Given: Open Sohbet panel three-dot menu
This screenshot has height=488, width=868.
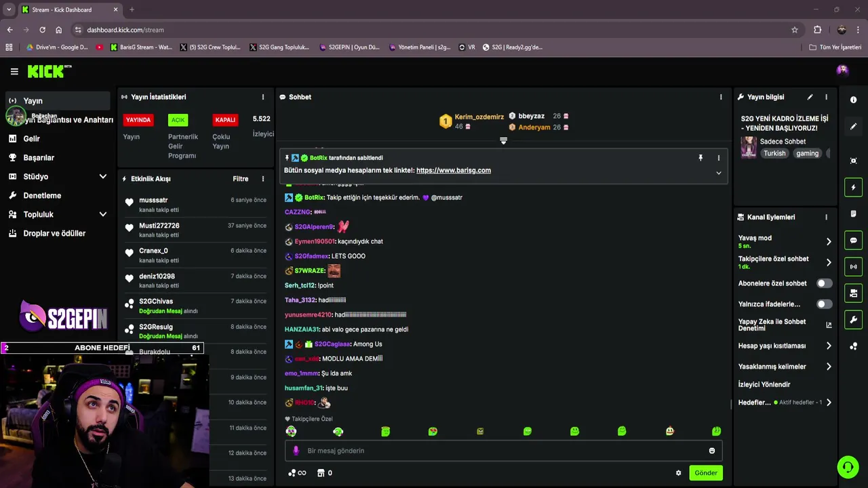Looking at the screenshot, I should 721,97.
